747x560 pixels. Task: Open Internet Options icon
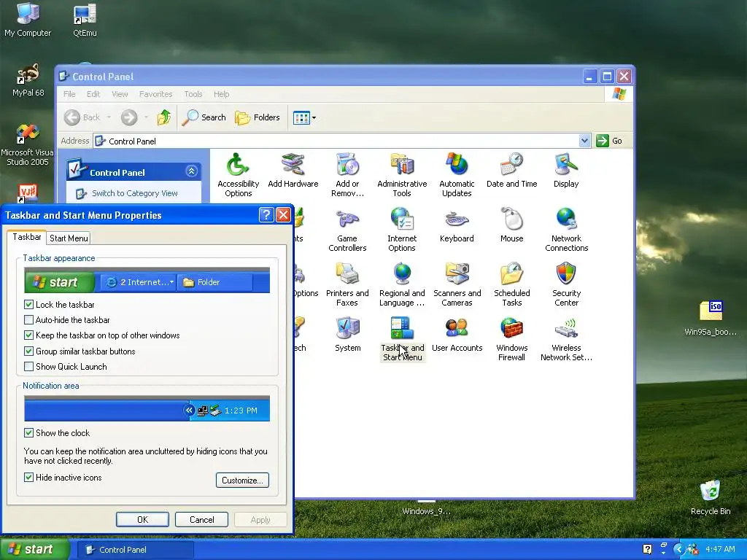point(402,230)
